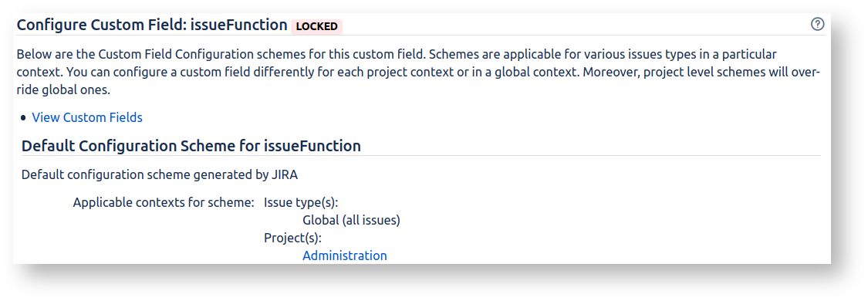Click the Project(s) label
Image resolution: width=868 pixels, height=301 pixels.
pos(293,238)
